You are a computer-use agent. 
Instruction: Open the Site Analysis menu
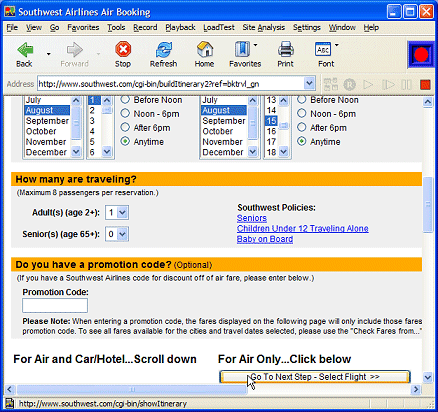pos(263,27)
